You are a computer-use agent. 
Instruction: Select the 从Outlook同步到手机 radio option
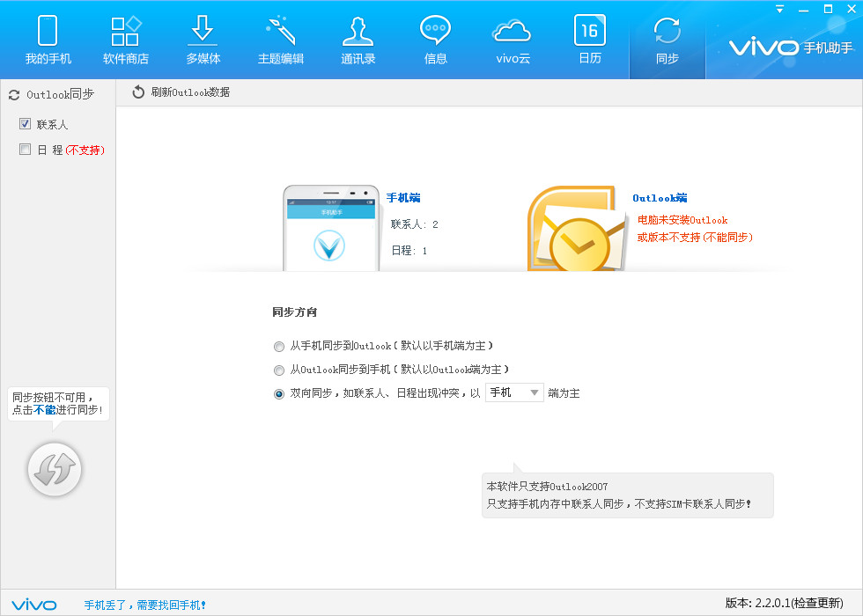(x=278, y=370)
